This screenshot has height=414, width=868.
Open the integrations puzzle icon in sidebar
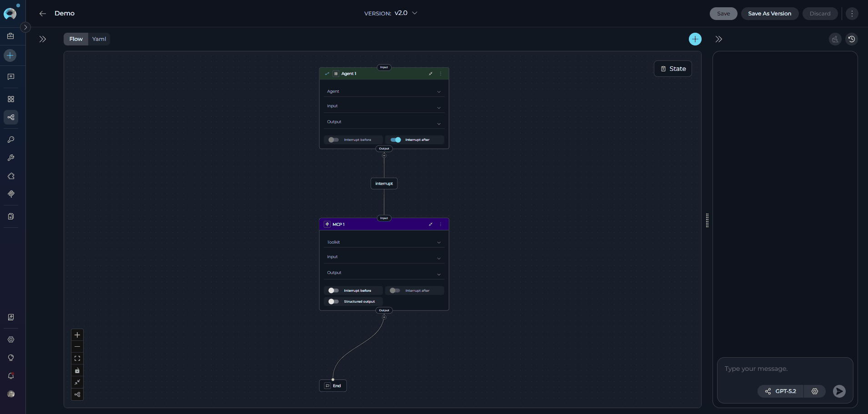pyautogui.click(x=11, y=176)
